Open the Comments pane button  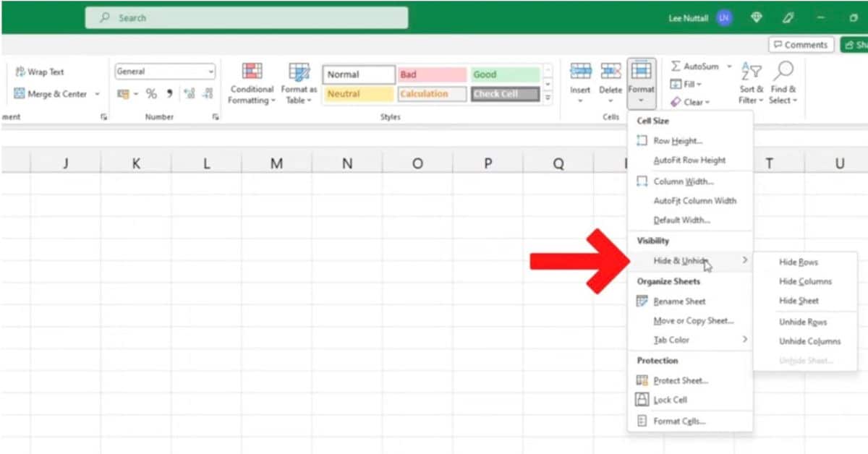[x=801, y=45]
